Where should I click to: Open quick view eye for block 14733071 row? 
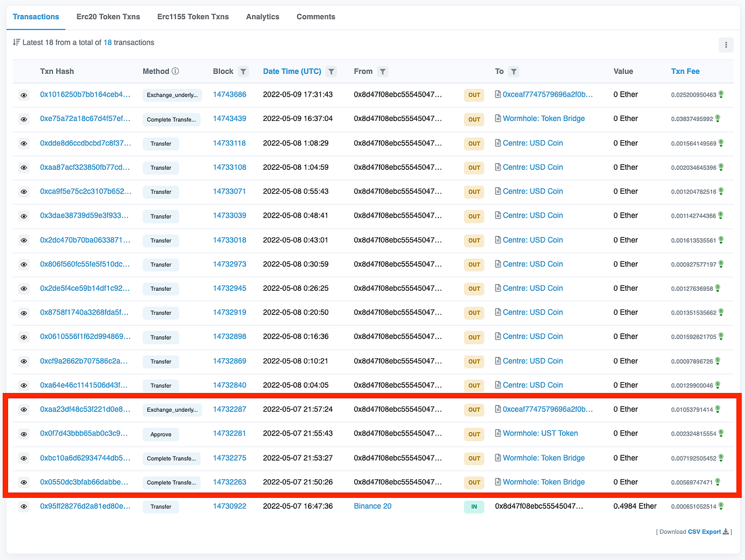[x=24, y=192]
